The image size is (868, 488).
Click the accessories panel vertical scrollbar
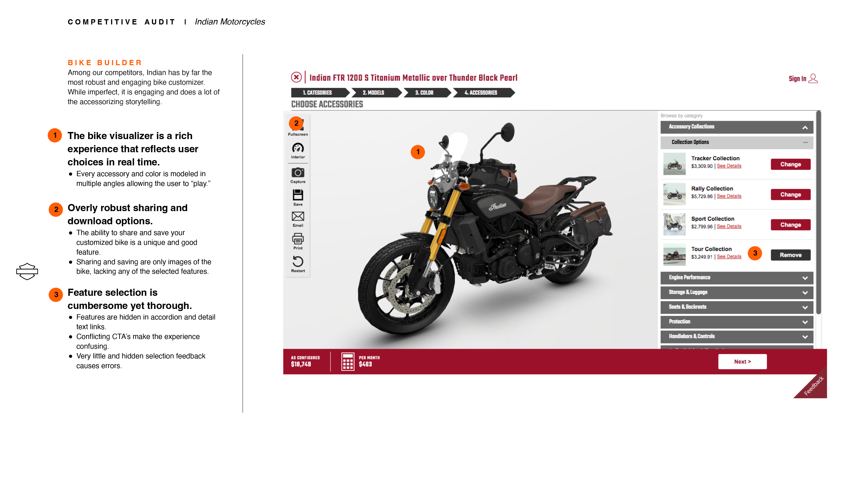[x=819, y=212]
